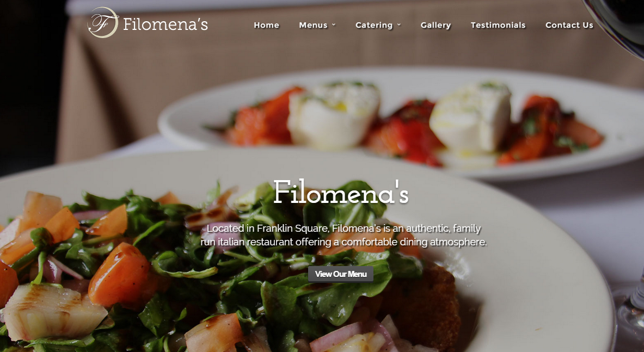644x352 pixels.
Task: Visit the Testimonials page
Action: 498,25
